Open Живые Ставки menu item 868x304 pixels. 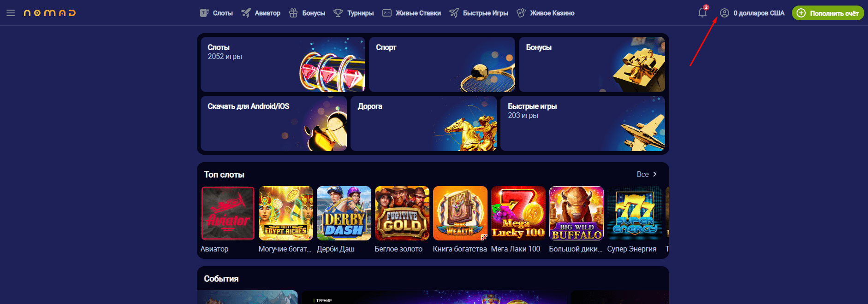[411, 13]
